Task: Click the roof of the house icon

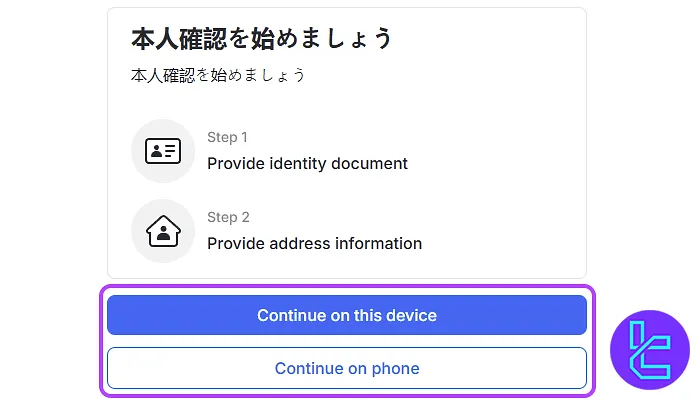Action: click(163, 222)
